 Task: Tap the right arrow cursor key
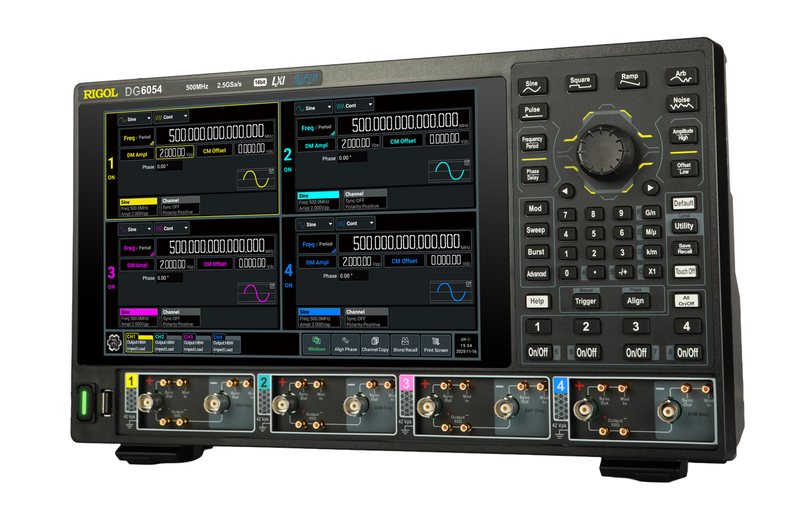[649, 189]
